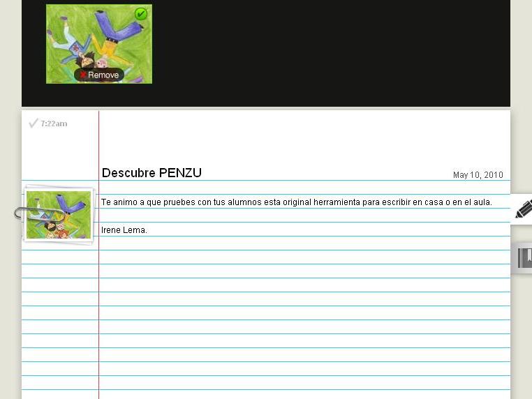Click the 7:22am timestamp
This screenshot has height=399, width=532.
tap(54, 123)
